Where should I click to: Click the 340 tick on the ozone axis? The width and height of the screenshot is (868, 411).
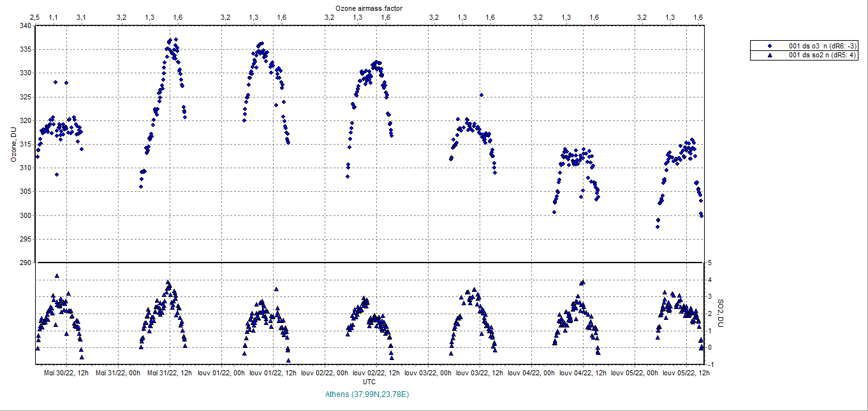pos(26,25)
